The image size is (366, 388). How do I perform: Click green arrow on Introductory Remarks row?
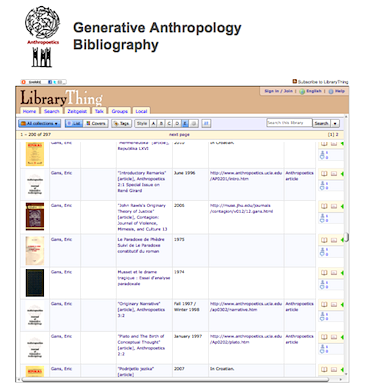(x=342, y=174)
